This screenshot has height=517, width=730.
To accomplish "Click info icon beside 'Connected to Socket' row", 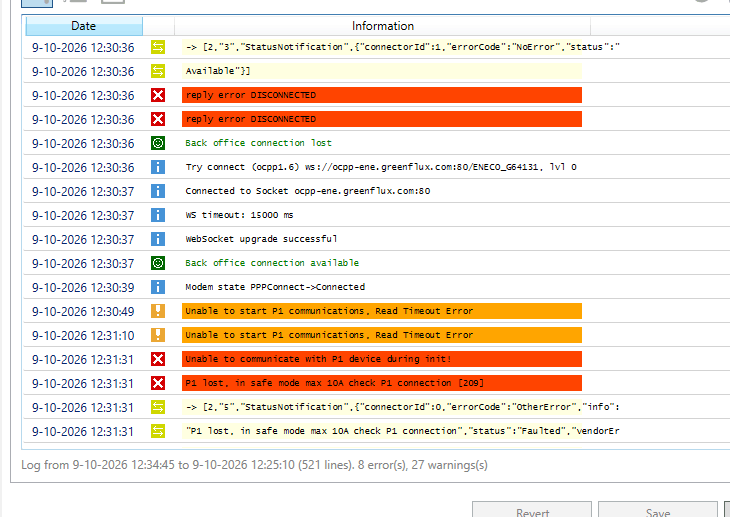I will (x=158, y=191).
